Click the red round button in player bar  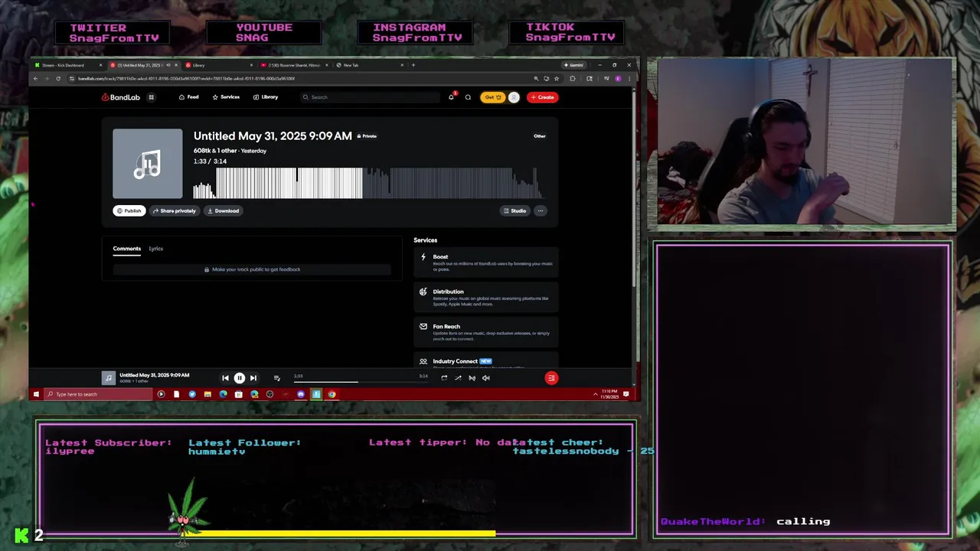[x=551, y=378]
